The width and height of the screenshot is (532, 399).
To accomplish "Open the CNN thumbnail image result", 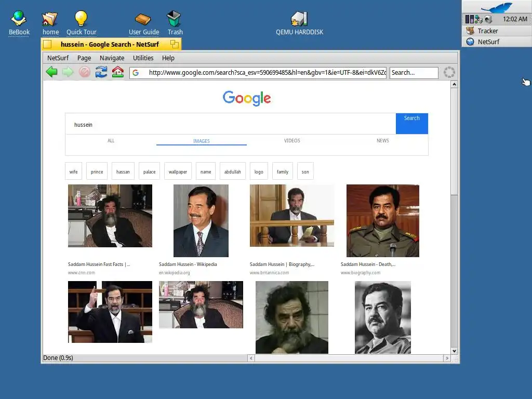I will (x=110, y=216).
